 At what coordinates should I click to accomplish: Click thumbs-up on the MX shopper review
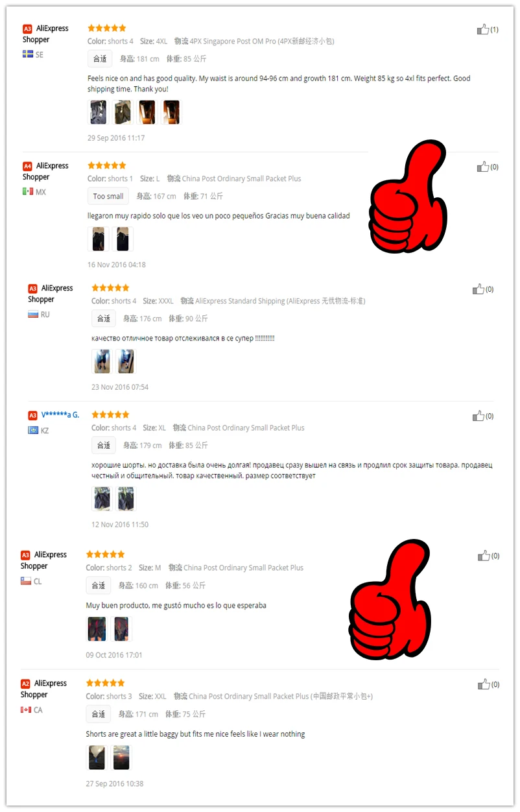(x=483, y=167)
